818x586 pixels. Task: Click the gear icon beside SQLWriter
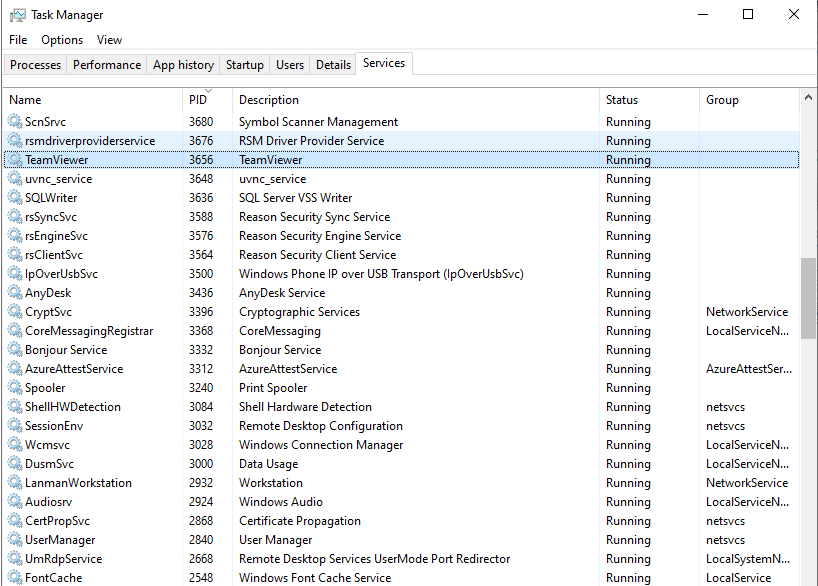coord(15,198)
